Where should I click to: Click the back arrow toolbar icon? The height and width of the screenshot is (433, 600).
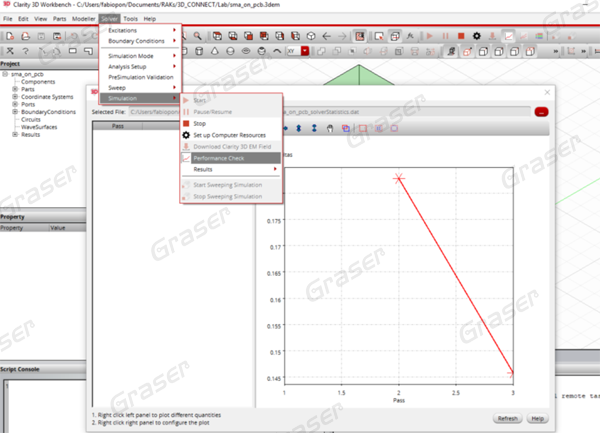(326, 36)
